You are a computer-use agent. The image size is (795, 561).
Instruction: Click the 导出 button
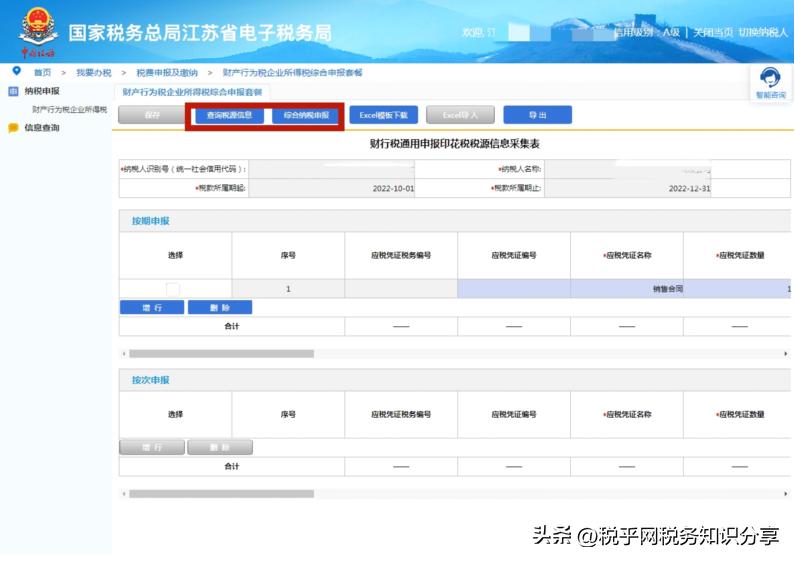coord(537,115)
